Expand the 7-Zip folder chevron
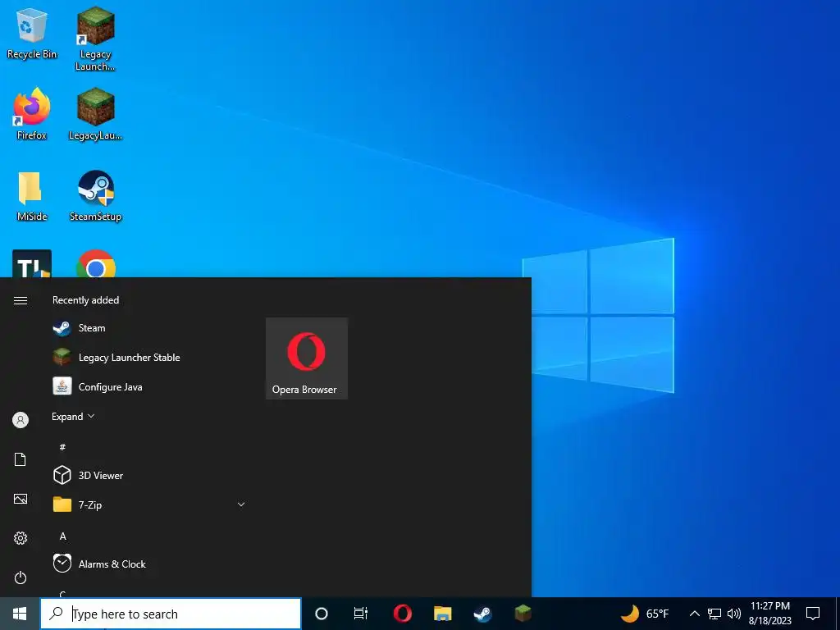Image resolution: width=840 pixels, height=630 pixels. [x=241, y=504]
